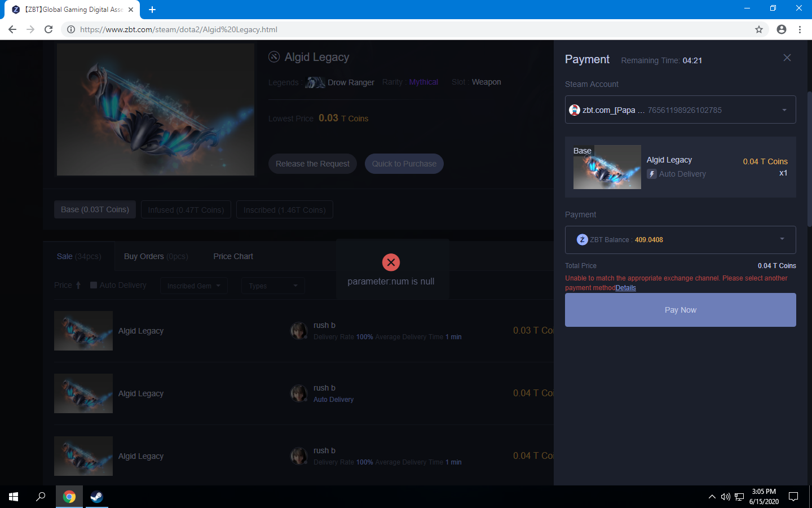The image size is (812, 508).
Task: Click the site information icon in address bar
Action: (x=71, y=29)
